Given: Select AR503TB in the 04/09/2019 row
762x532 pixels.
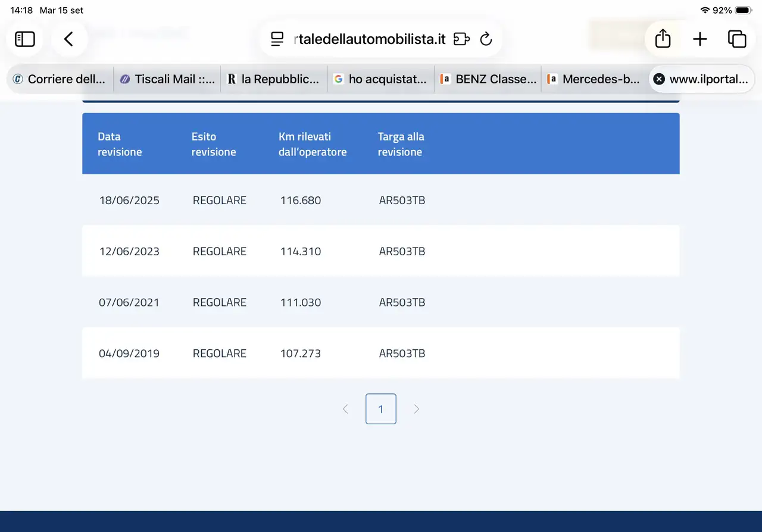Looking at the screenshot, I should [402, 353].
